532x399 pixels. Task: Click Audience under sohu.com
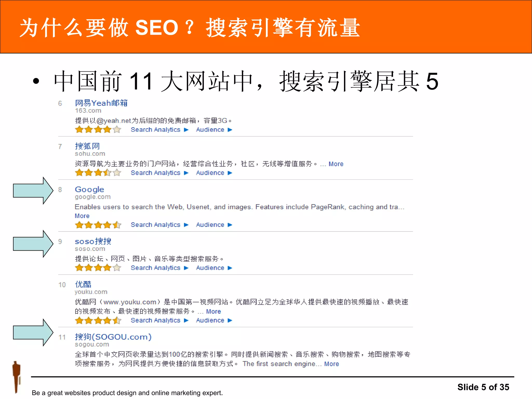210,173
